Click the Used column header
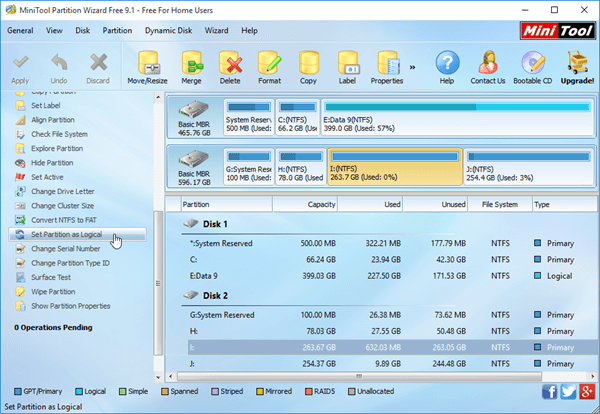This screenshot has width=600, height=414. [370, 204]
